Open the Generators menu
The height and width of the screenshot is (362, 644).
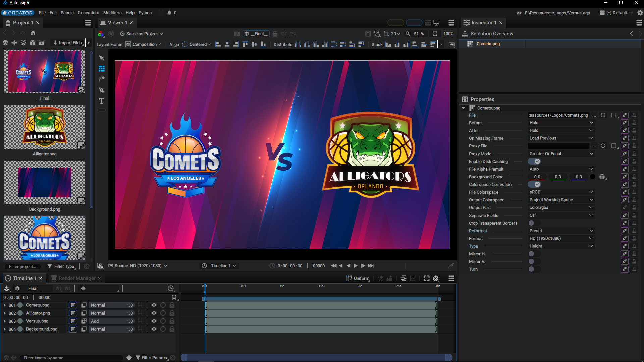coord(88,13)
